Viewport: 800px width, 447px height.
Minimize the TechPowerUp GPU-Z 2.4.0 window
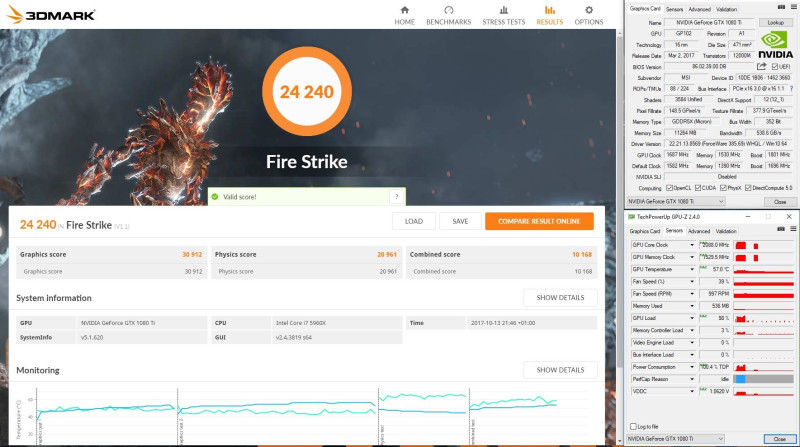(x=748, y=217)
